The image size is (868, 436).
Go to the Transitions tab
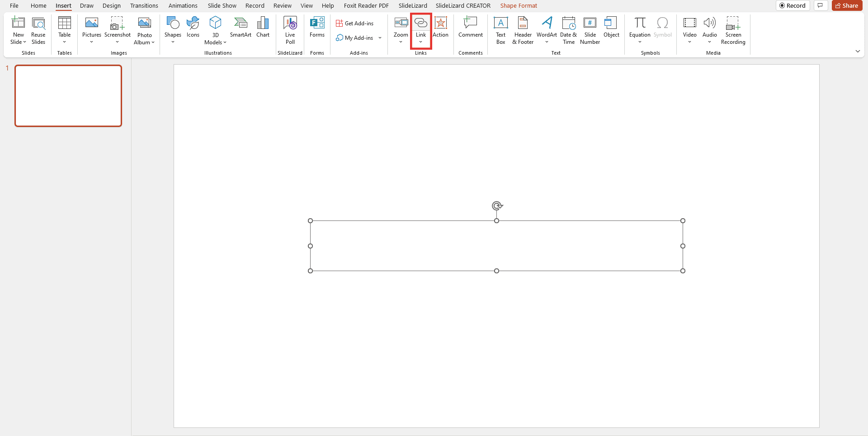[144, 6]
